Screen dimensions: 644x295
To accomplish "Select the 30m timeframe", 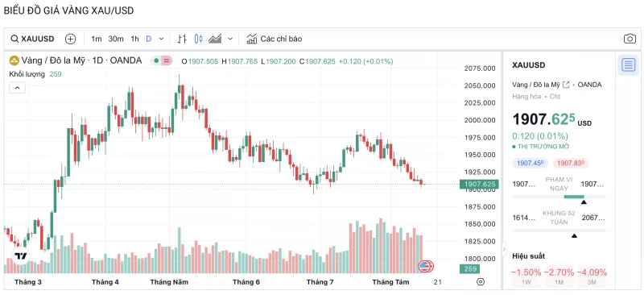I will point(116,39).
